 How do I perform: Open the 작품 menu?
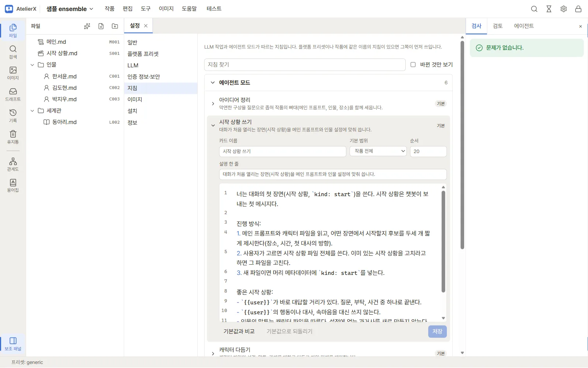(110, 9)
